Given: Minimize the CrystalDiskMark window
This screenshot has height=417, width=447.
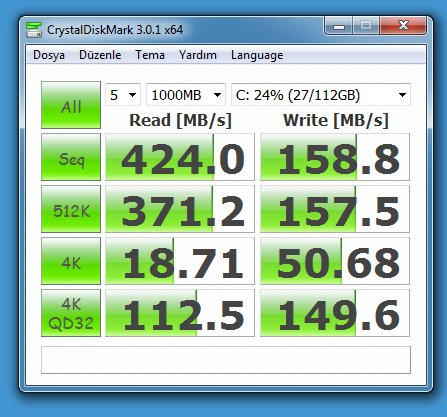Looking at the screenshot, I should (338, 26).
